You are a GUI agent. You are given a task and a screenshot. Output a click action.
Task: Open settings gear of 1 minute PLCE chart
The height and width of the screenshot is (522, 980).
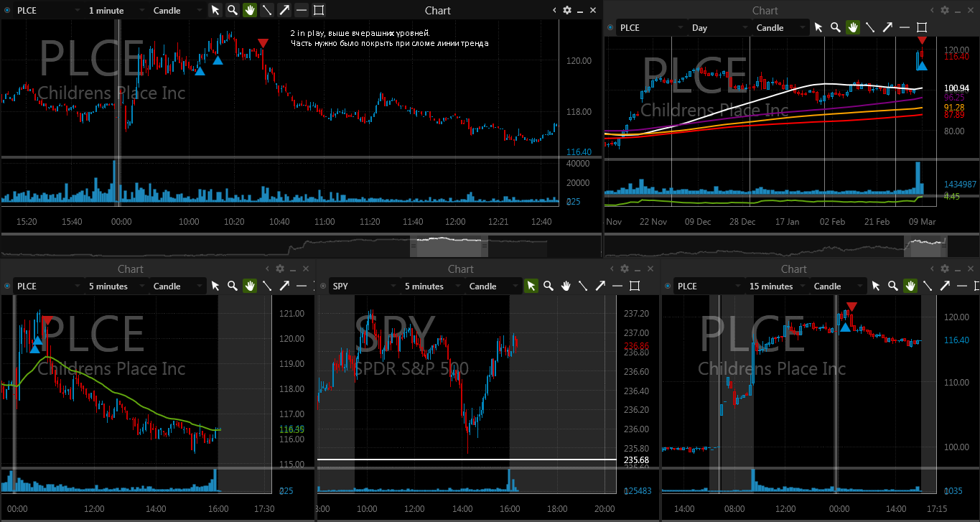coord(567,10)
